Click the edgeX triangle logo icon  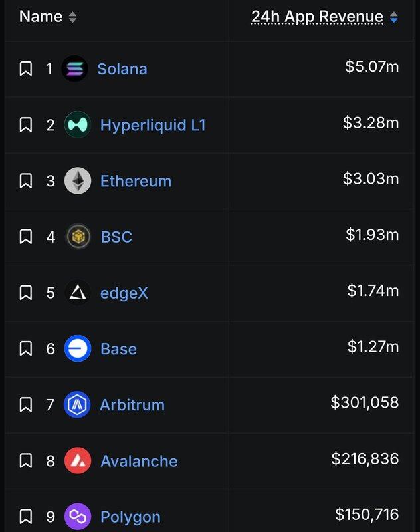(x=78, y=293)
